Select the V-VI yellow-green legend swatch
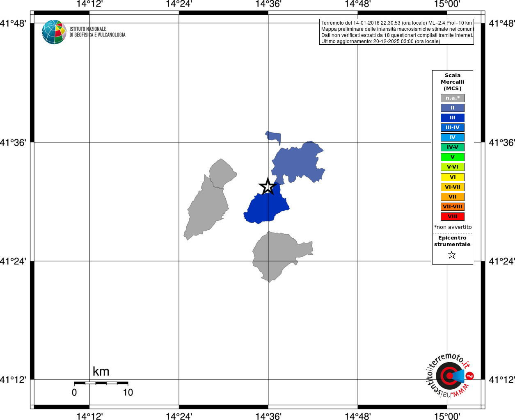Screen dimensions: 515x420 453,167
